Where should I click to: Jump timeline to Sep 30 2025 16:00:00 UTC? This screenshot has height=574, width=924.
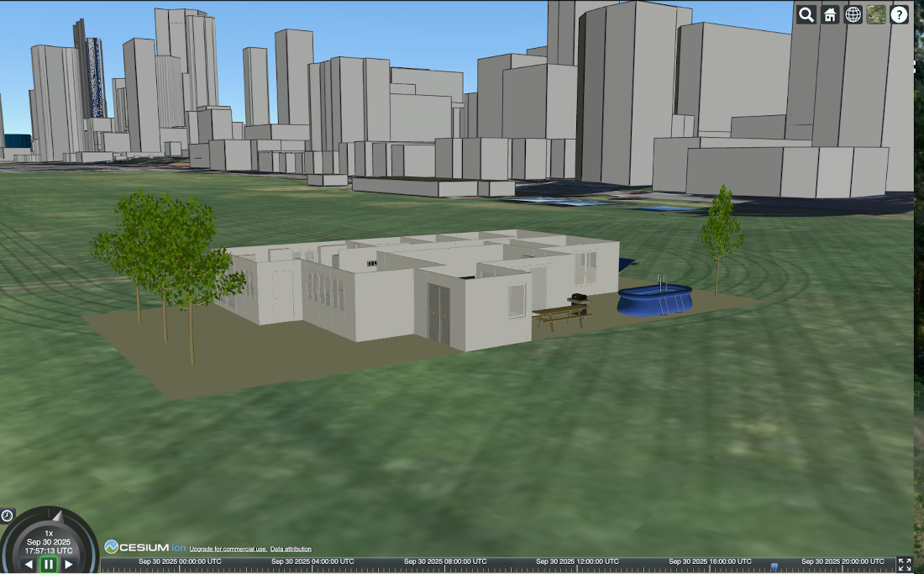pos(710,561)
